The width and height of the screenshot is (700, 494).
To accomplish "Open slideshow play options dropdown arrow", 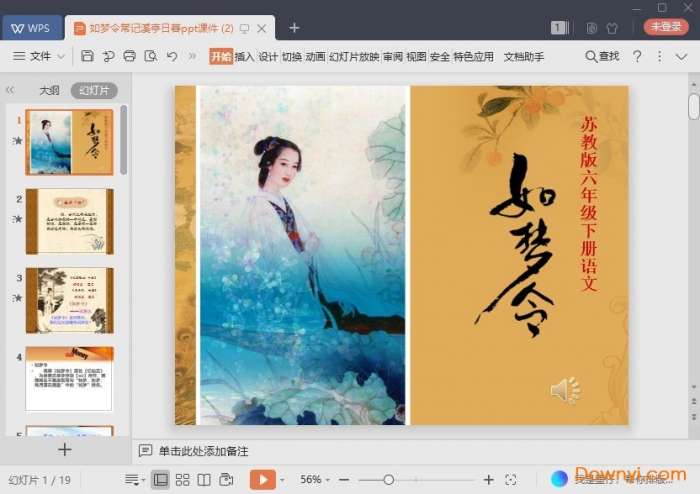I will tap(282, 481).
